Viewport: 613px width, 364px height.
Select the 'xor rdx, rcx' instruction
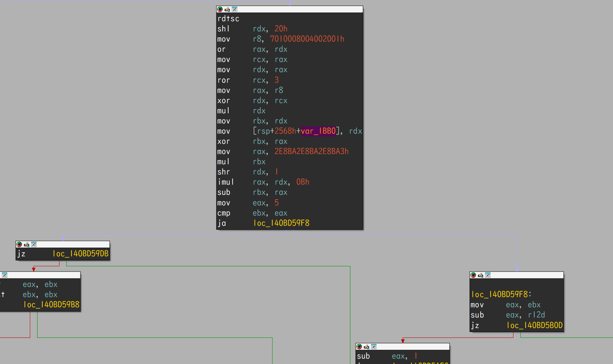(x=252, y=100)
